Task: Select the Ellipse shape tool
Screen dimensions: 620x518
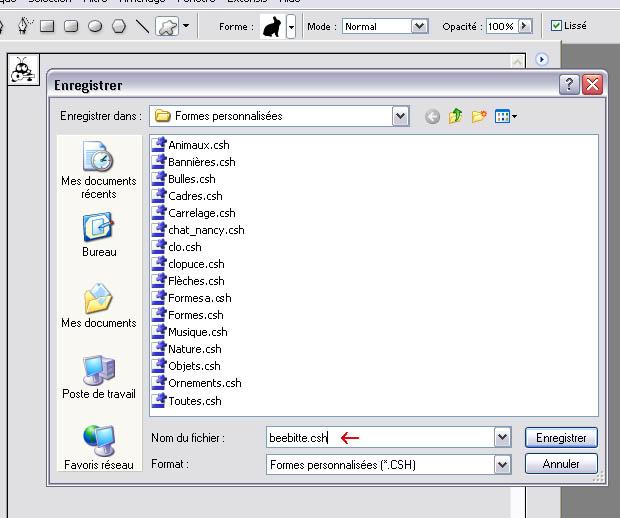Action: pos(95,26)
